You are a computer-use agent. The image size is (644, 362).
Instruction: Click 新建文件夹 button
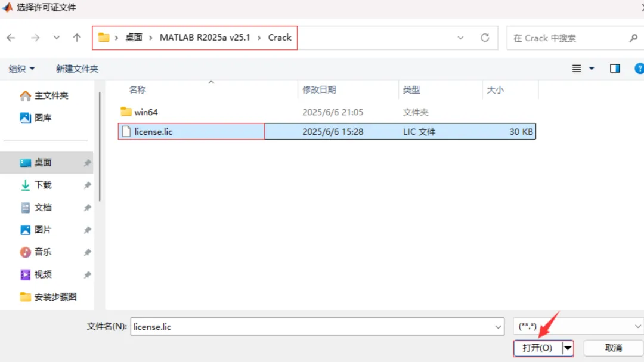click(77, 69)
